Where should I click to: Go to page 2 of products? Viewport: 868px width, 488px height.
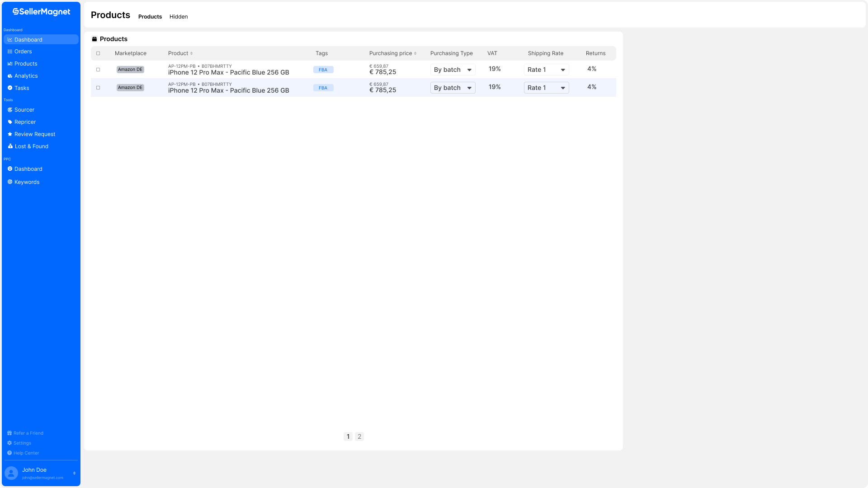(x=359, y=436)
